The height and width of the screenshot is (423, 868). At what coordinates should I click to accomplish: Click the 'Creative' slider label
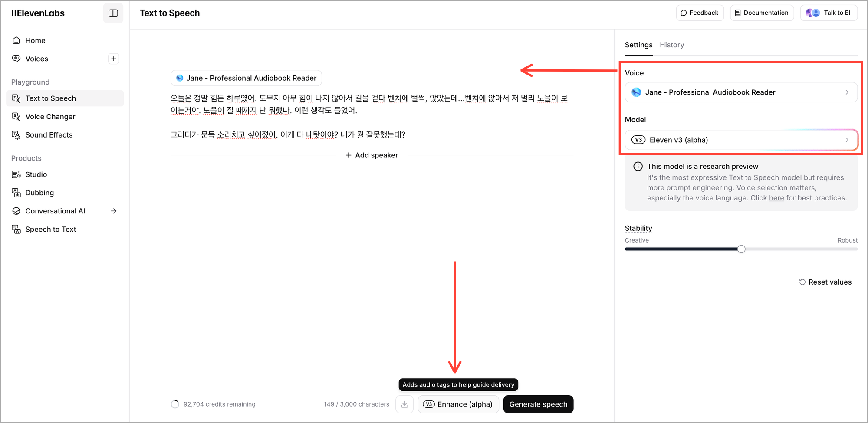coord(637,240)
